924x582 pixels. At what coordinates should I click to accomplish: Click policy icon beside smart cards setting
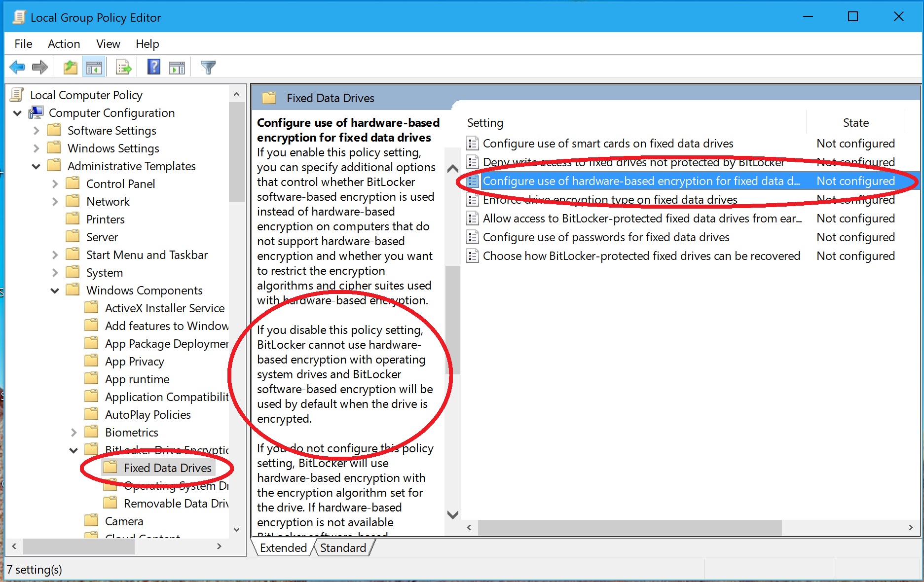(x=473, y=144)
